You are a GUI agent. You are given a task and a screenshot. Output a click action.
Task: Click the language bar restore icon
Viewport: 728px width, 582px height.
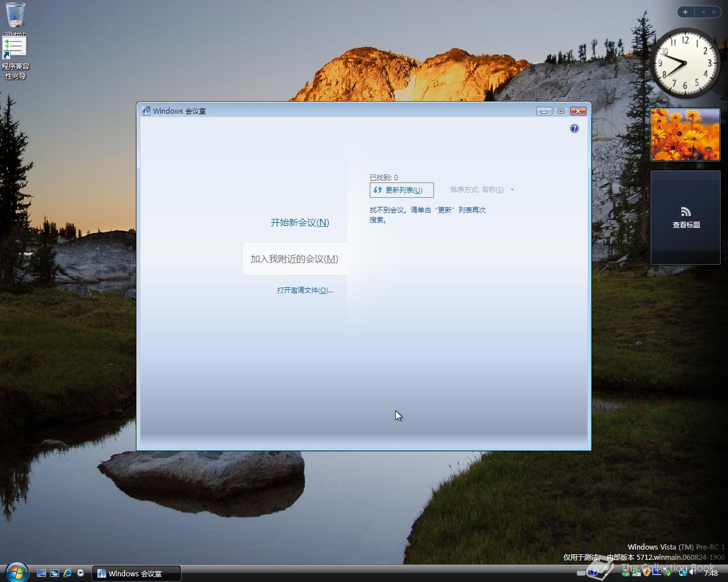point(606,568)
